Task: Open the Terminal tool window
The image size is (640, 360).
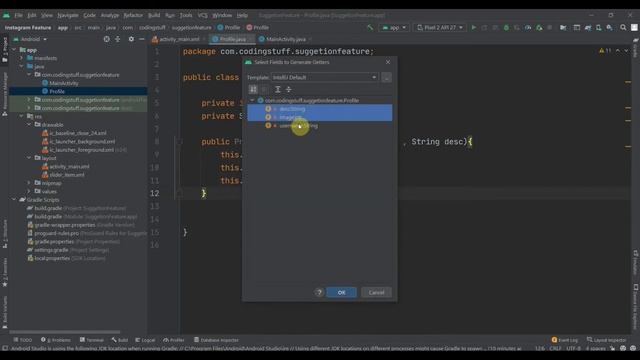Action: (x=92, y=340)
